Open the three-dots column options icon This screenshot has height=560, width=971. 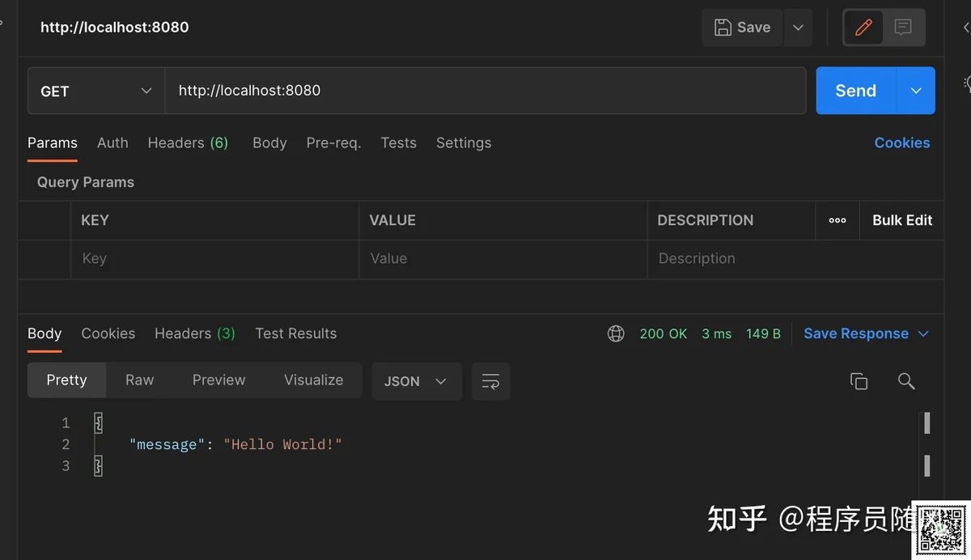[x=837, y=220]
